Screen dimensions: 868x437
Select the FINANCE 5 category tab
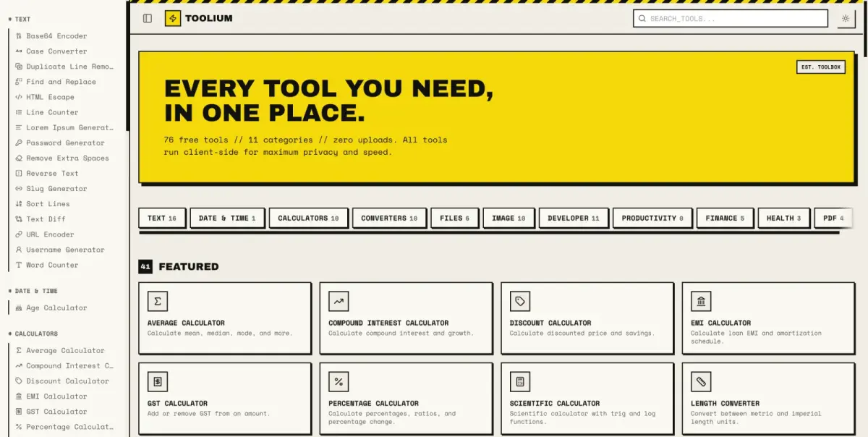725,218
